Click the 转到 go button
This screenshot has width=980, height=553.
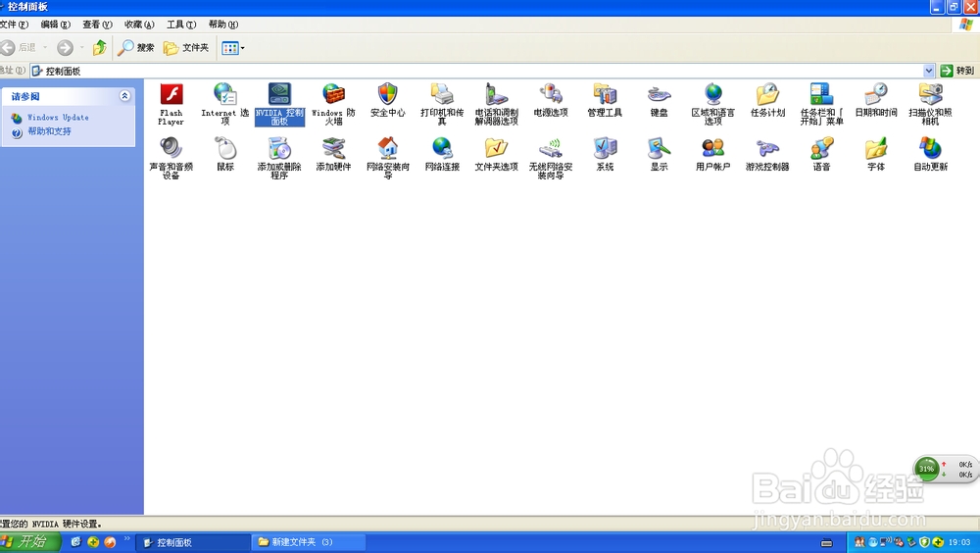click(957, 71)
